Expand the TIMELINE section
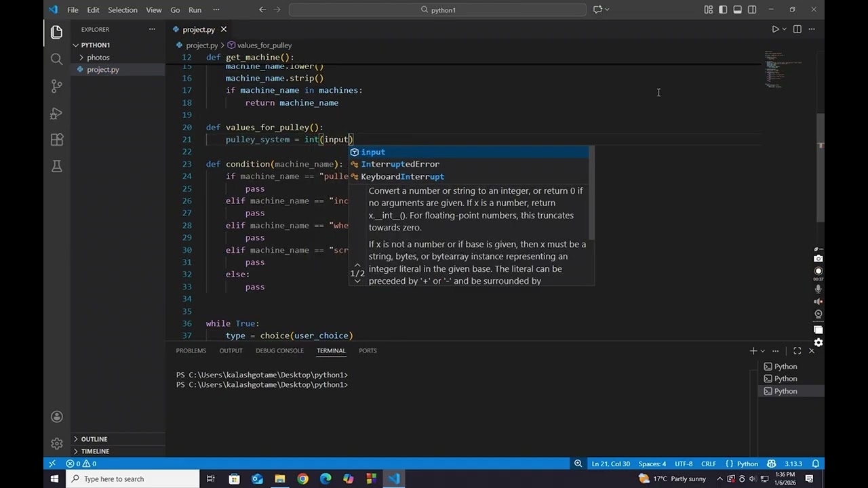 tap(118, 451)
